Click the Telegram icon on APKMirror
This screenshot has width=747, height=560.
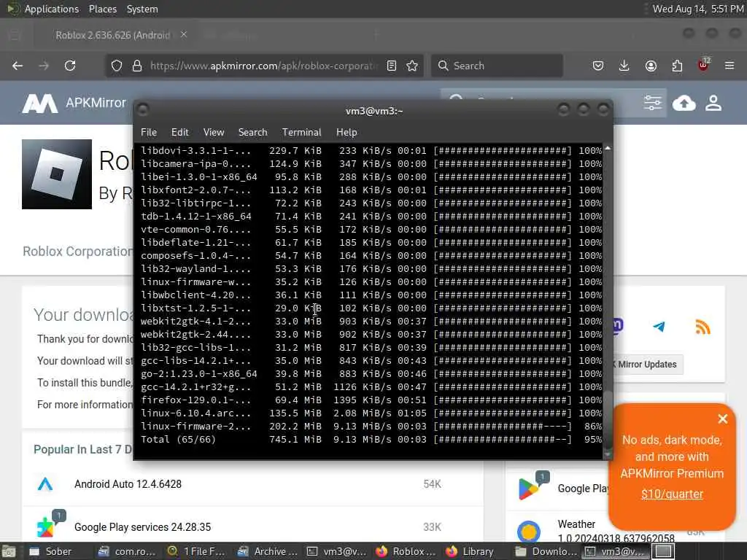point(659,327)
